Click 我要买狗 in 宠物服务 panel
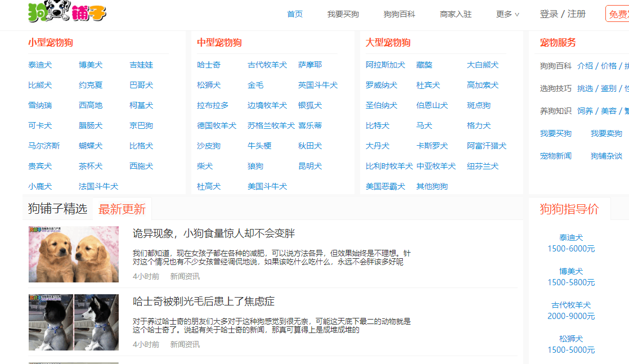 pos(556,133)
